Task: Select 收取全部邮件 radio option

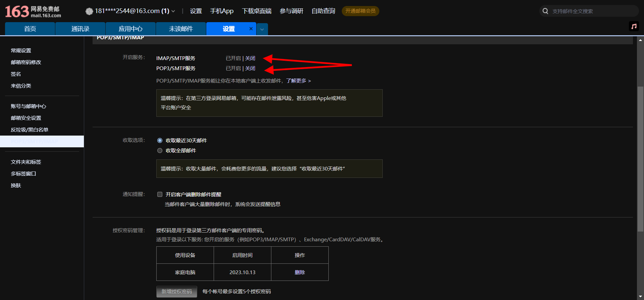Action: [160, 151]
